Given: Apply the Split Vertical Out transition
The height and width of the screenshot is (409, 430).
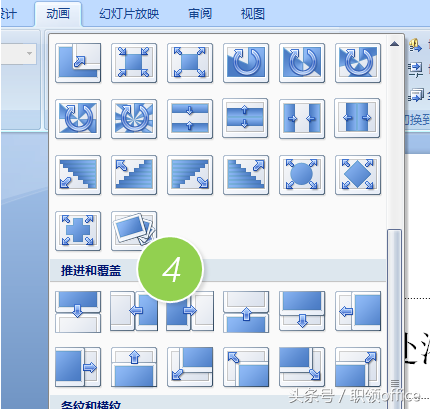Looking at the screenshot, I should click(x=357, y=118).
